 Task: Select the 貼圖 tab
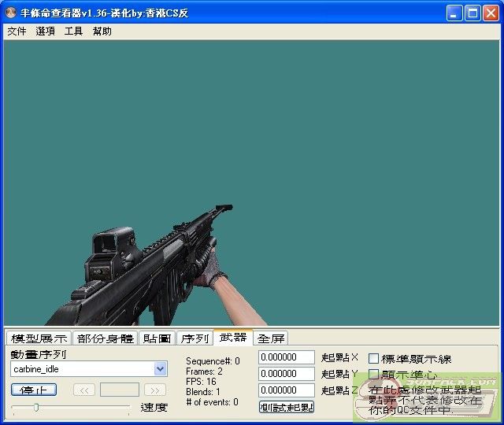click(x=157, y=338)
